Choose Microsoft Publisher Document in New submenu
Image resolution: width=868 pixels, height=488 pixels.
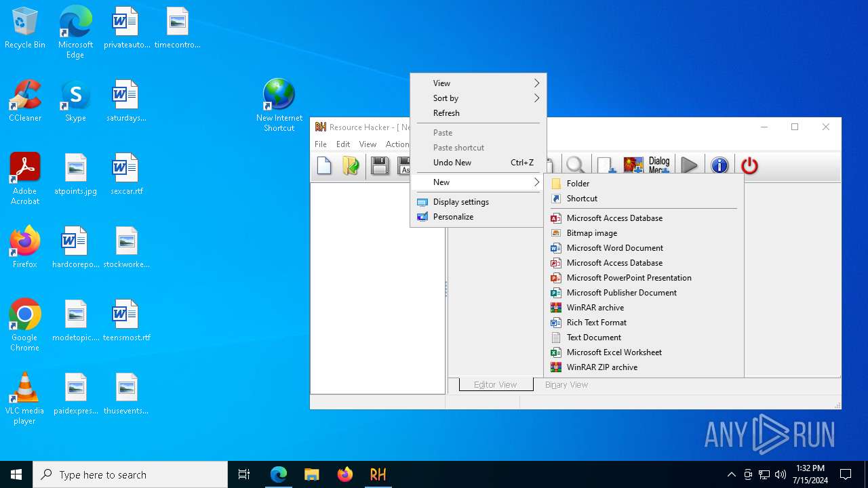(x=644, y=293)
